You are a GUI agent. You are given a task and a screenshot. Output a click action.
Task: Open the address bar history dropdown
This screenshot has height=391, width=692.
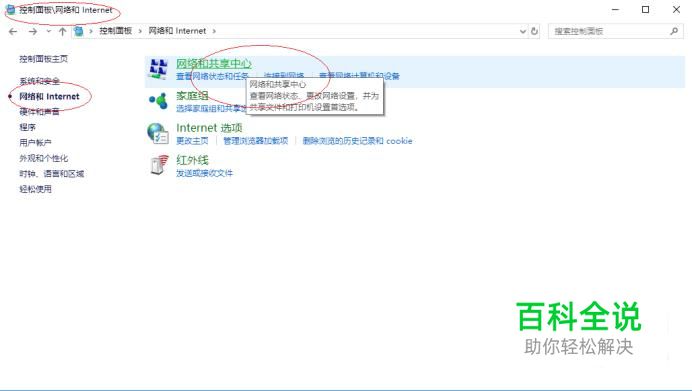coord(523,31)
